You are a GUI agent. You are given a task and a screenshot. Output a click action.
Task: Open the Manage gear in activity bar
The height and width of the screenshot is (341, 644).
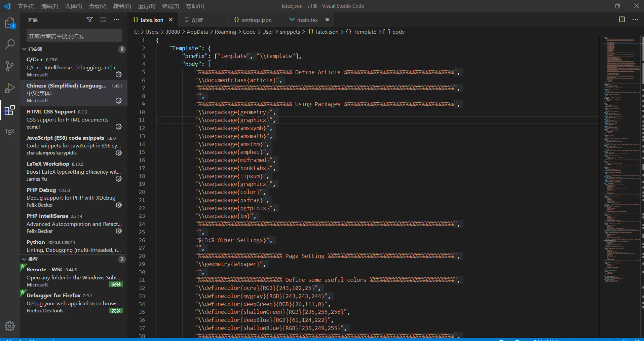10,326
